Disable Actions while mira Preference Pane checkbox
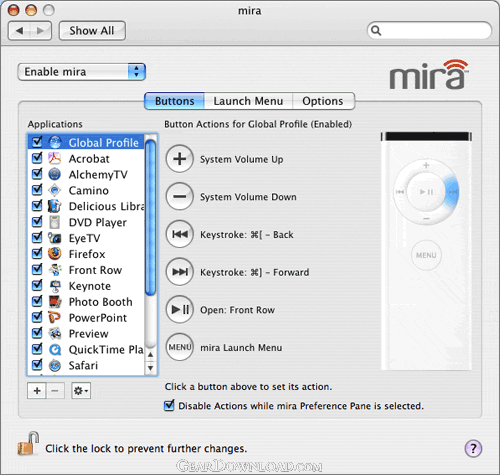 coord(169,406)
